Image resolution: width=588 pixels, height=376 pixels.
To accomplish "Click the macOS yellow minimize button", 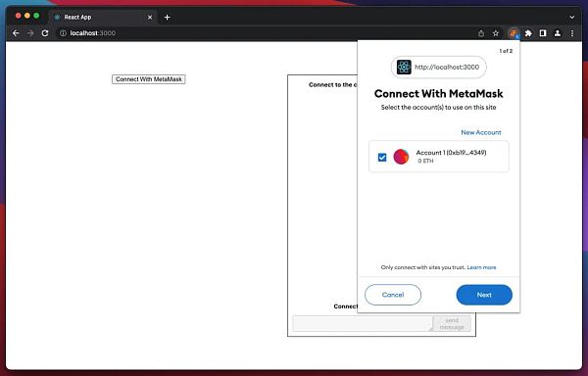I will coord(27,16).
